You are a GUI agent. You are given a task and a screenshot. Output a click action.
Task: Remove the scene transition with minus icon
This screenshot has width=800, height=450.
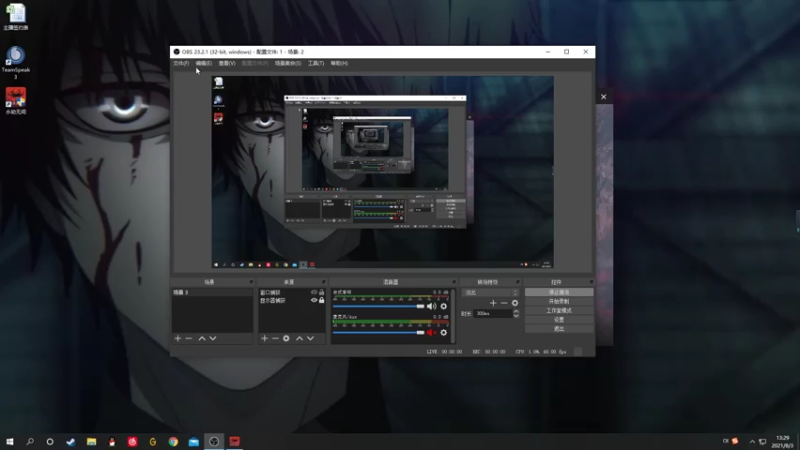[x=504, y=303]
